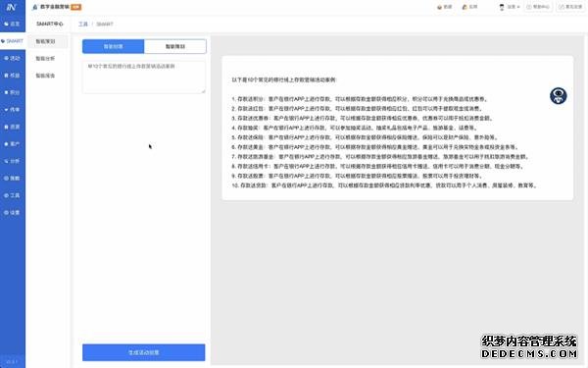Click the 工具 breadcrumb link

83,24
